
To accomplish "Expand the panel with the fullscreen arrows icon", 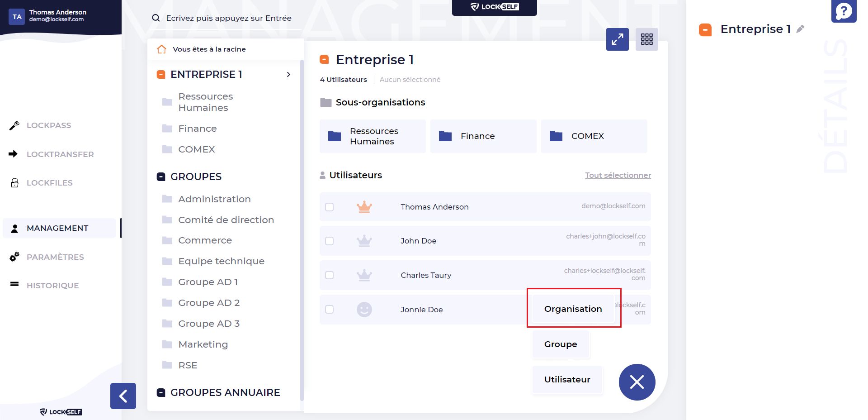I will 617,39.
